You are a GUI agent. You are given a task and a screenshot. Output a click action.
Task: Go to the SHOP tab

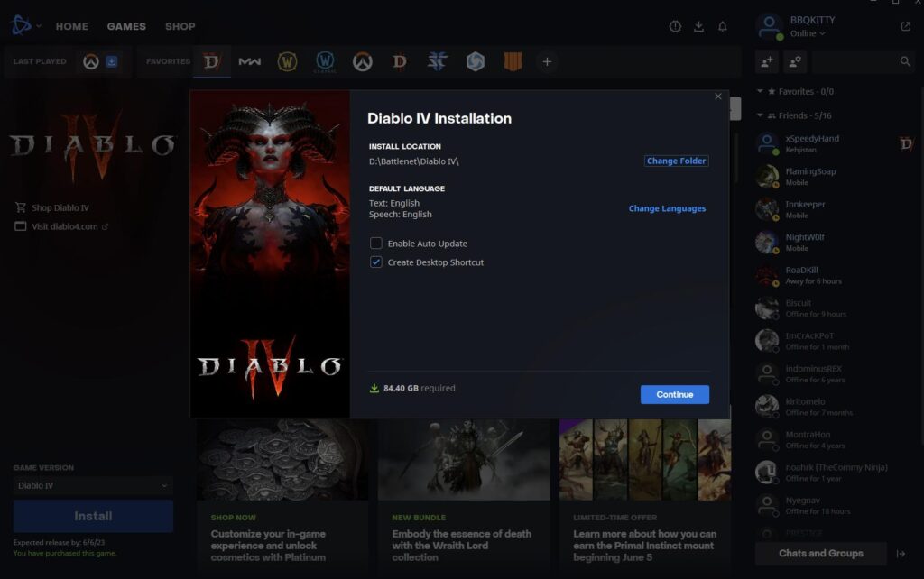tap(180, 26)
